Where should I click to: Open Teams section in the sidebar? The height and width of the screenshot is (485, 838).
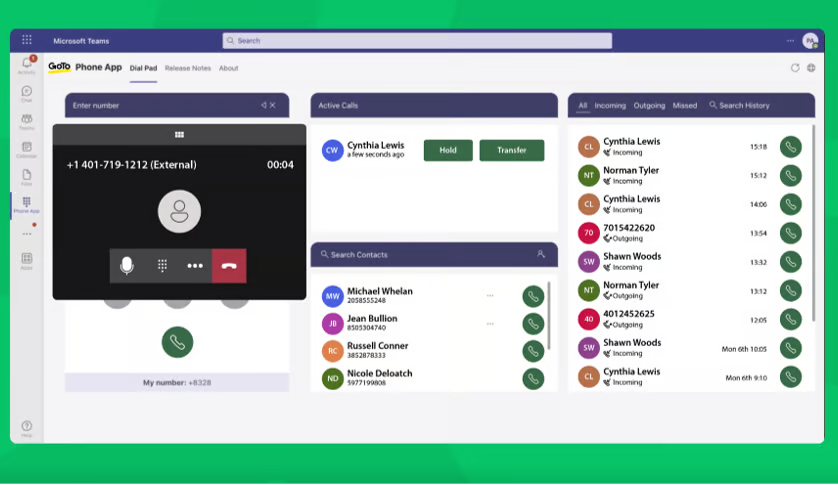[x=27, y=121]
